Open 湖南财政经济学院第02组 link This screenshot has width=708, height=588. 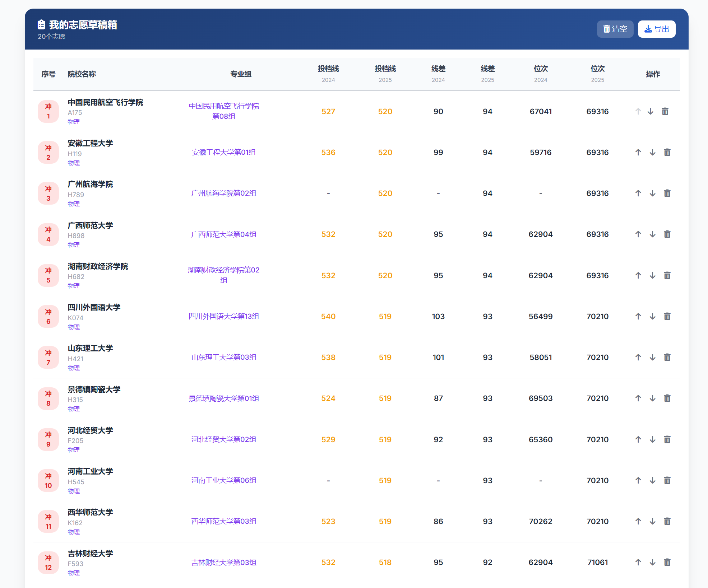click(224, 275)
